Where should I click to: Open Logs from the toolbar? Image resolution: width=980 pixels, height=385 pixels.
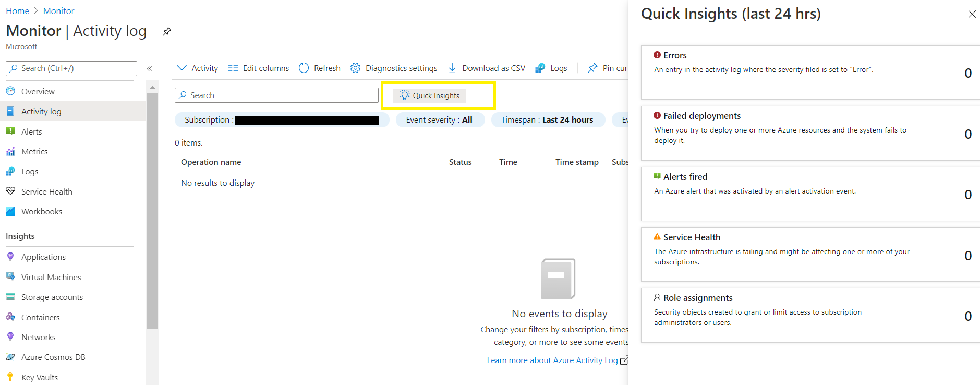[x=551, y=68]
